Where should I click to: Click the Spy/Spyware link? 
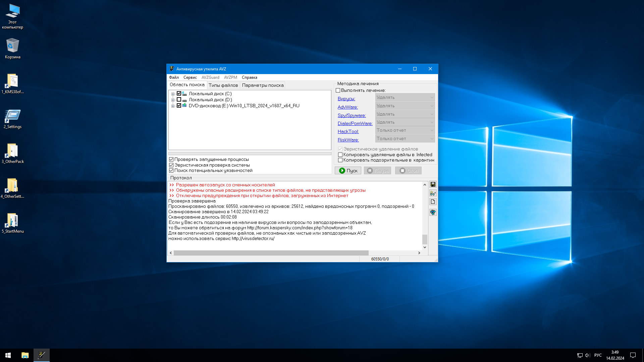[352, 115]
